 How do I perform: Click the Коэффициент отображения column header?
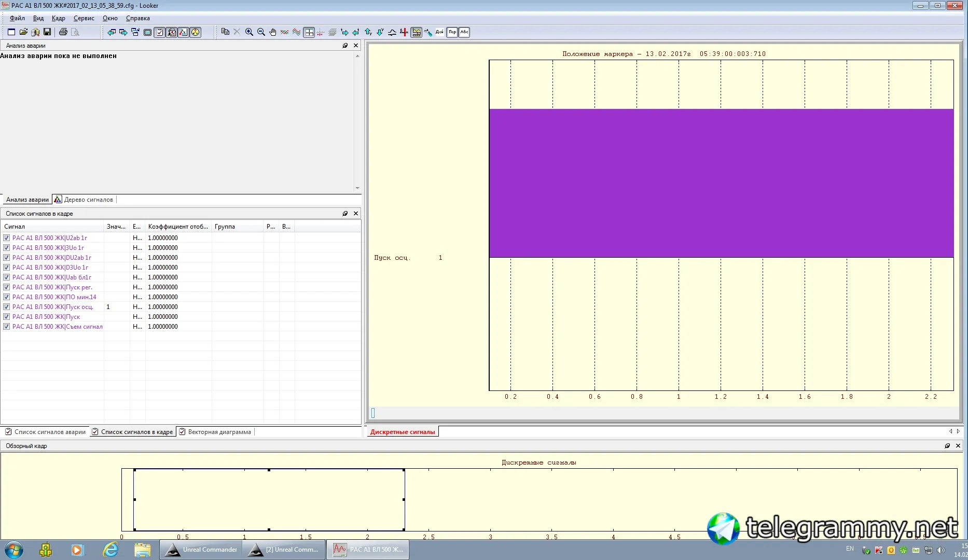178,227
